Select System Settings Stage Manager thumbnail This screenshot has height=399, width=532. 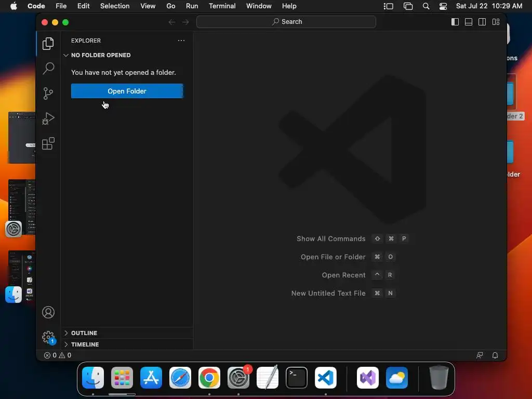[21, 208]
